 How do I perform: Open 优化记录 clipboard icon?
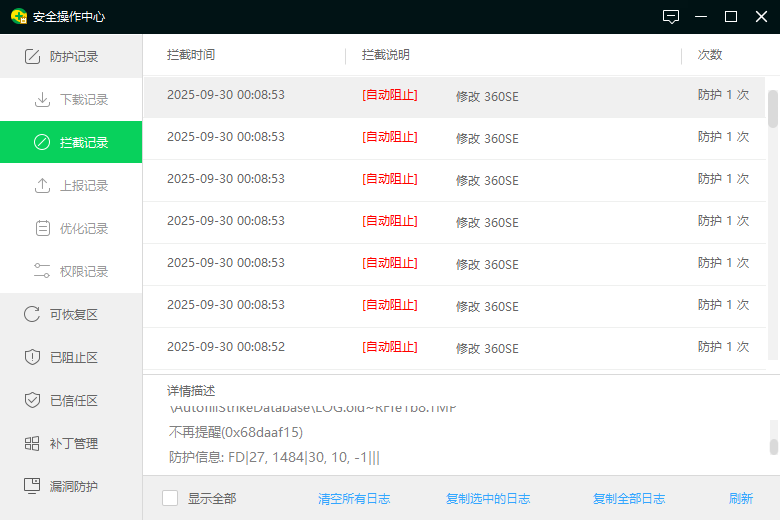[x=43, y=228]
